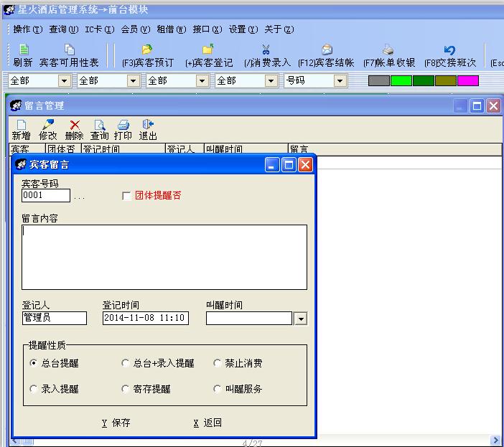The image size is (504, 447).
Task: Click the (F12)宾客结帐 checkout icon
Action: point(327,50)
